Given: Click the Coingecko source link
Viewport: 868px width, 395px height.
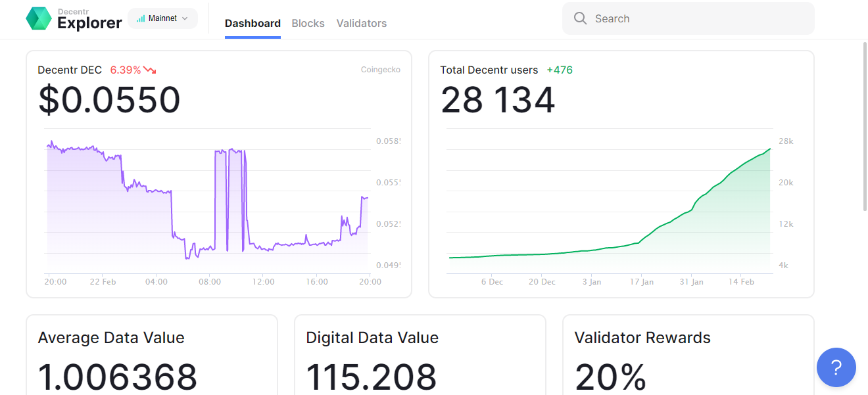Looking at the screenshot, I should (x=381, y=70).
